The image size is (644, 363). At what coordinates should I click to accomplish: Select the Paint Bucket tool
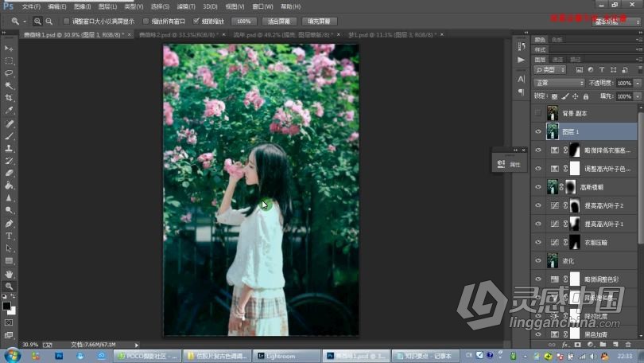tap(9, 185)
